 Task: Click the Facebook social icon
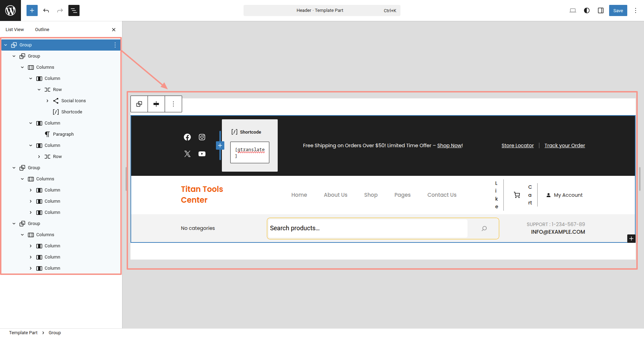coord(187,137)
